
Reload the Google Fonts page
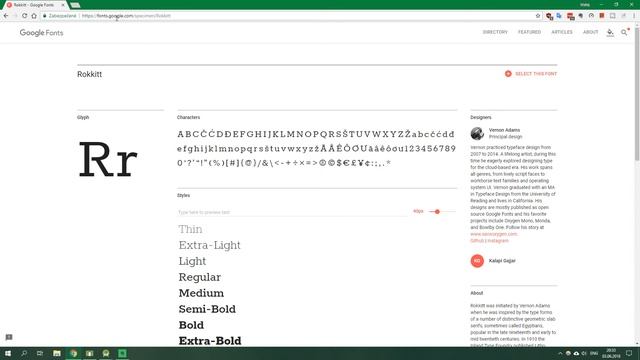click(x=24, y=16)
